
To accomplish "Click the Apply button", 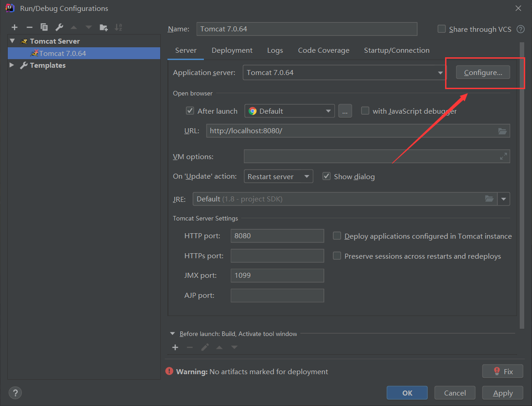I will point(503,393).
